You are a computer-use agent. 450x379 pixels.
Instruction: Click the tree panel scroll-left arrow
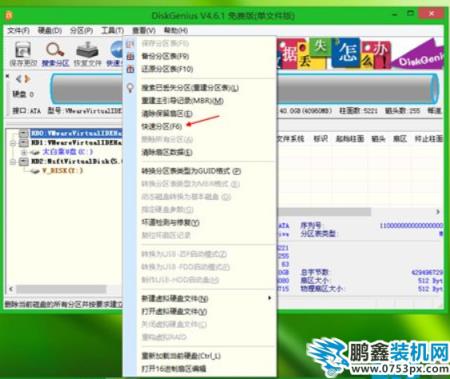[x=11, y=289]
